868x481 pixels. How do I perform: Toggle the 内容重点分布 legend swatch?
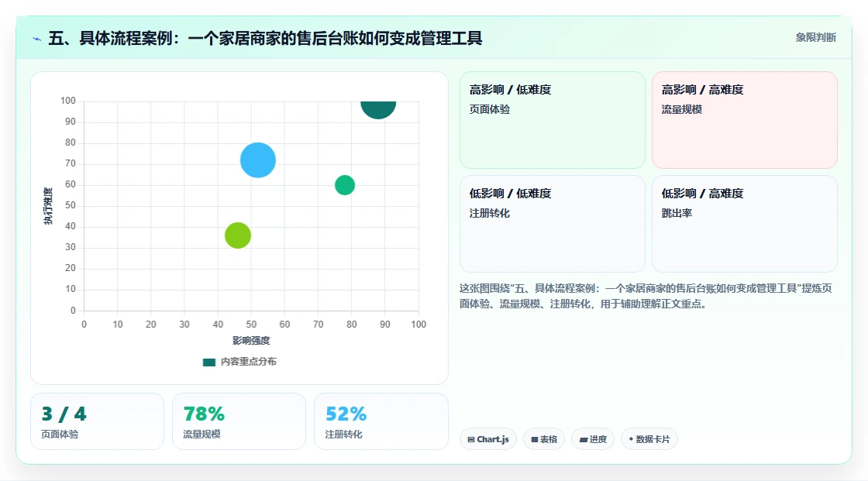point(208,362)
